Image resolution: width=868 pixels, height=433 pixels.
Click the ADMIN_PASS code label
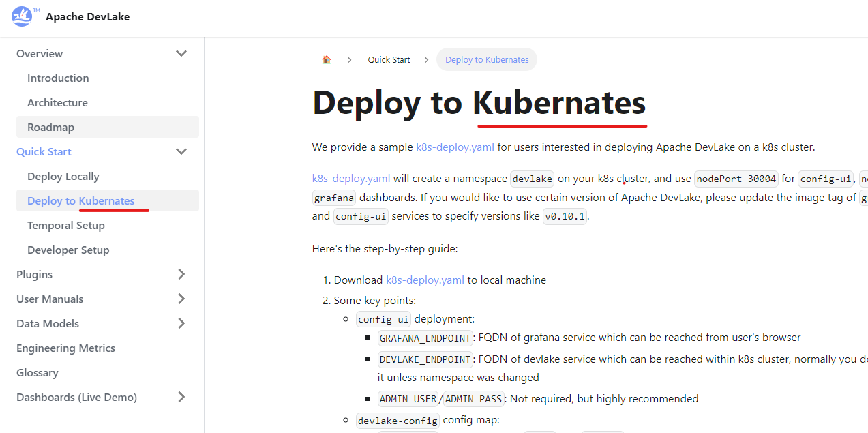tap(474, 399)
